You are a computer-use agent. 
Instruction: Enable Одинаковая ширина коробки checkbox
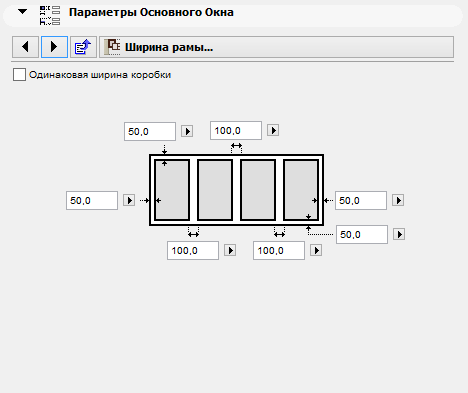pyautogui.click(x=19, y=75)
